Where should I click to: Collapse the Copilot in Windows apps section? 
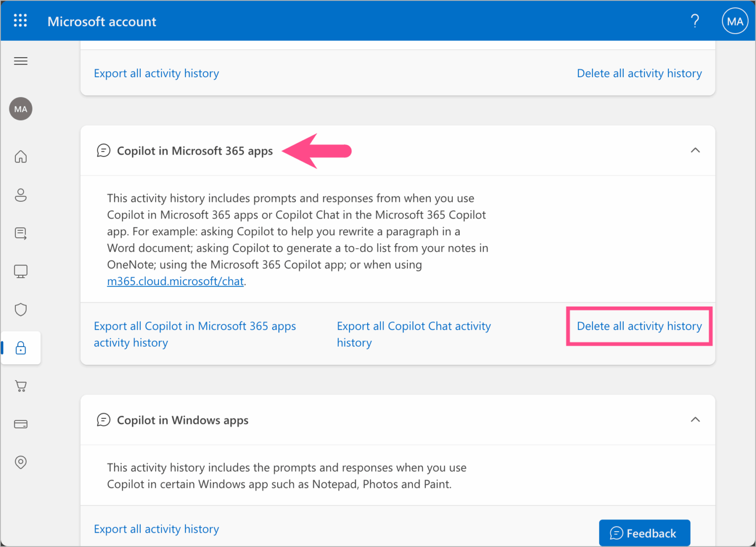point(695,419)
